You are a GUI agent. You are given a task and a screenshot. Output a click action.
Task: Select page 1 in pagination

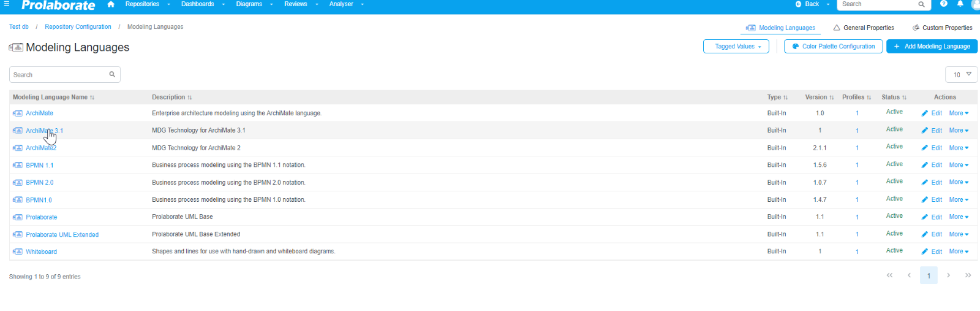pyautogui.click(x=929, y=275)
